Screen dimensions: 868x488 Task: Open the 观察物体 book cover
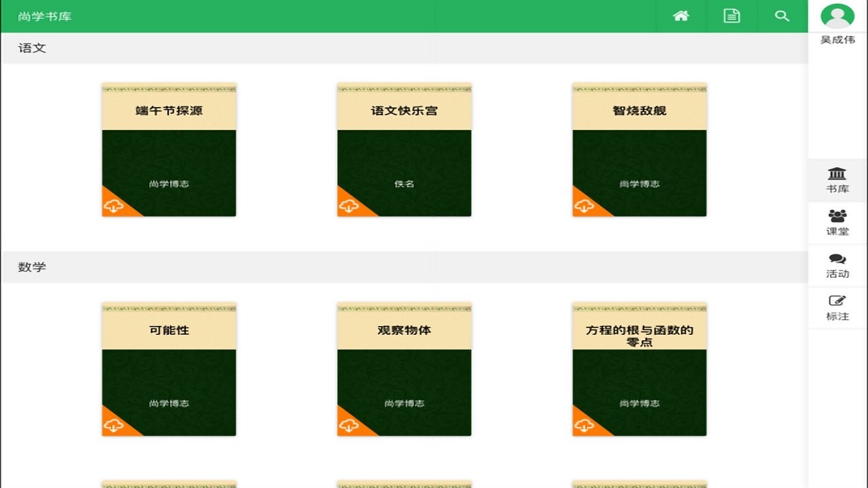coord(404,369)
